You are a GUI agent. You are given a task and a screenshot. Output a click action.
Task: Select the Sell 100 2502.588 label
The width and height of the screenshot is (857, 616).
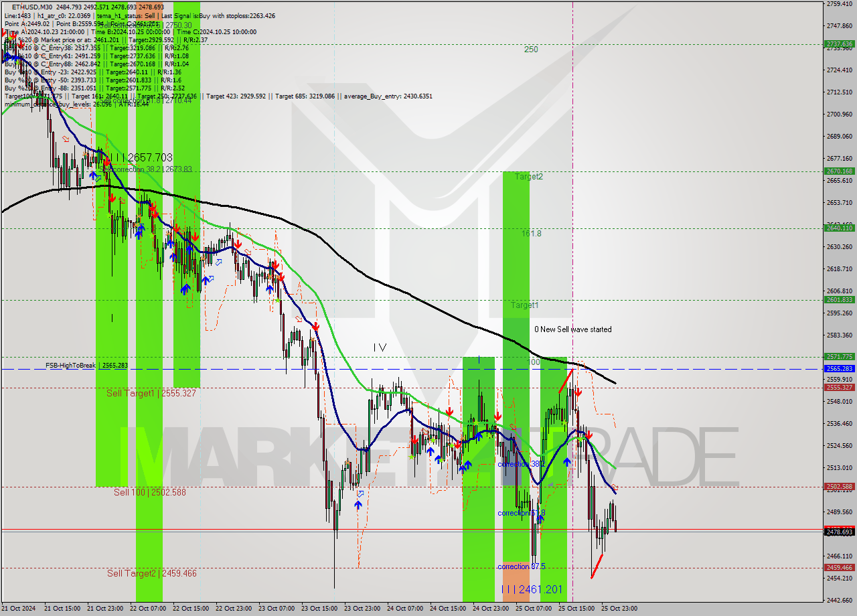tap(149, 492)
